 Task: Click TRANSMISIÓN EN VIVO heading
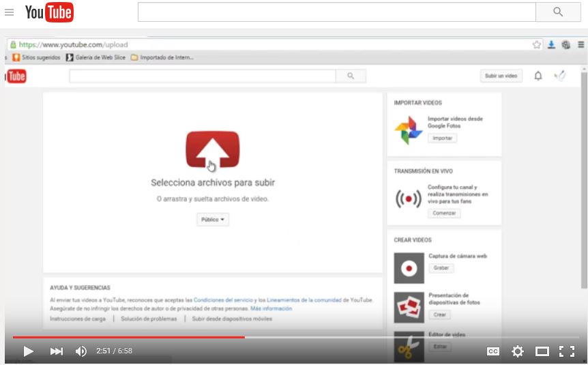pos(424,171)
